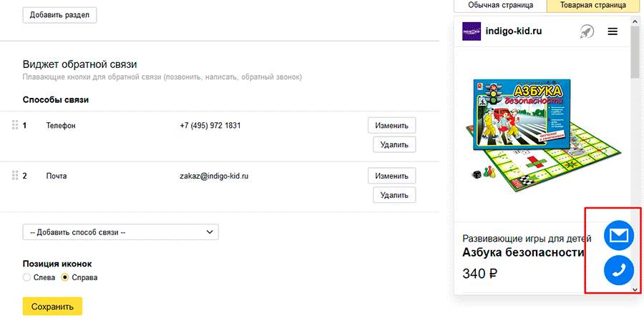Click Удалить for the email entry
The width and height of the screenshot is (644, 323).
(x=394, y=195)
